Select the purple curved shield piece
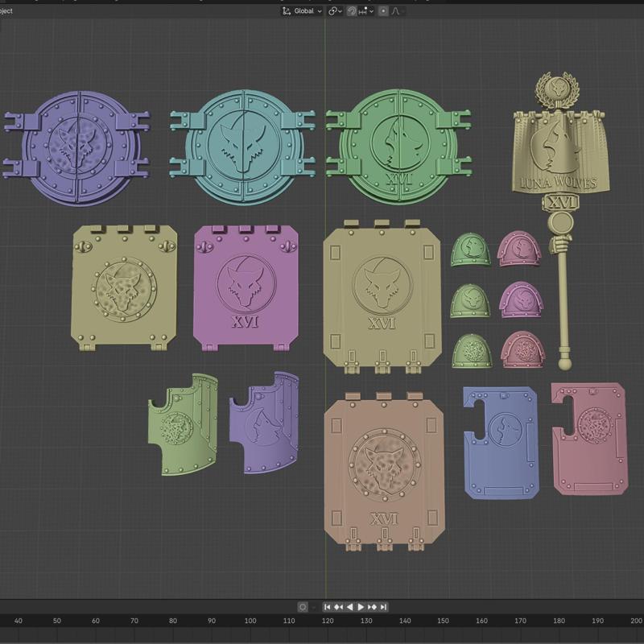 [x=265, y=423]
